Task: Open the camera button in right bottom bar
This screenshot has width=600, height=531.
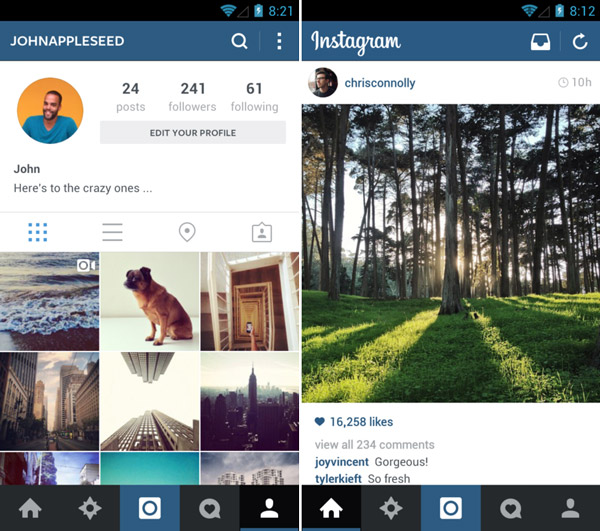Action: (x=451, y=508)
